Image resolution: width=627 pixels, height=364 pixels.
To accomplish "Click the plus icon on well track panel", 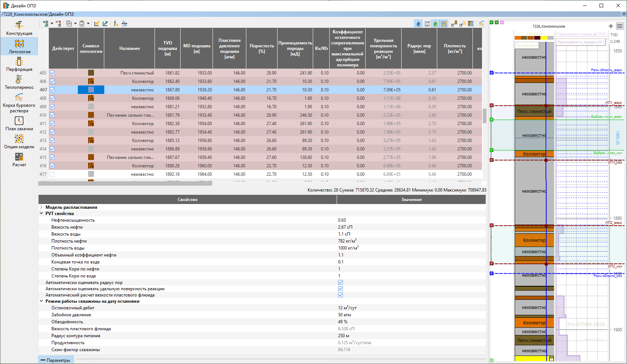I will pos(611,26).
